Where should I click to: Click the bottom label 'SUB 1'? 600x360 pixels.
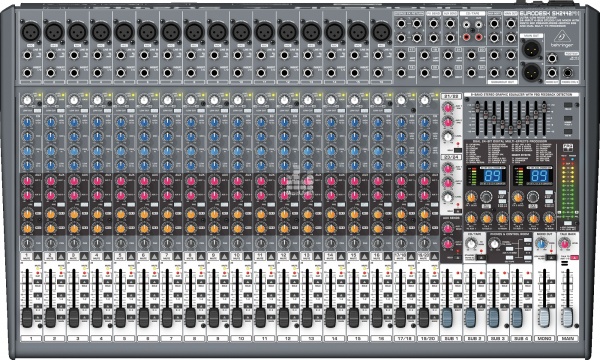pyautogui.click(x=451, y=339)
